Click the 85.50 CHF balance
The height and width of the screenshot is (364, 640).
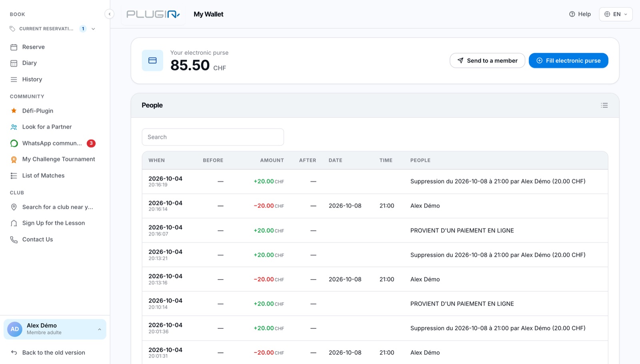point(198,65)
